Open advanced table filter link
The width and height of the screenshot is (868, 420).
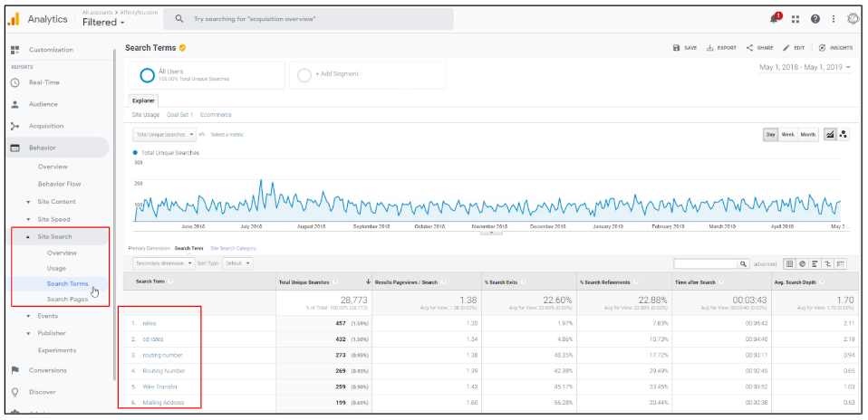pyautogui.click(x=765, y=264)
